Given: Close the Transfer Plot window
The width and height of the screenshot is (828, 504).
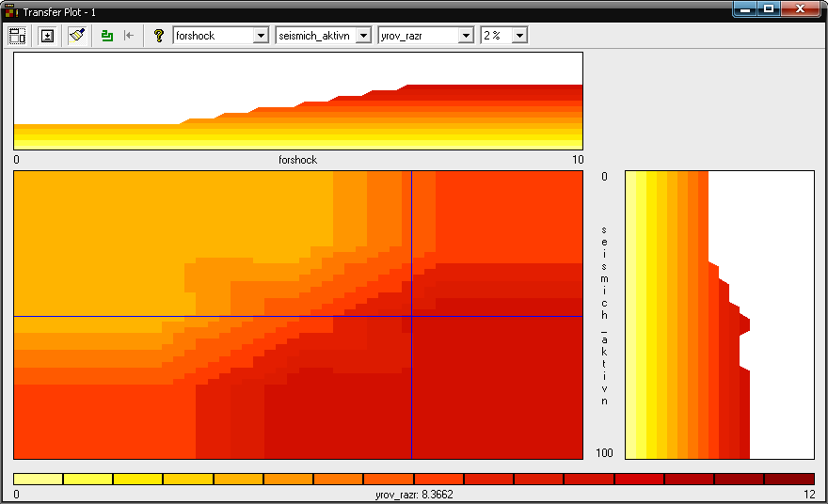Looking at the screenshot, I should pos(800,9).
